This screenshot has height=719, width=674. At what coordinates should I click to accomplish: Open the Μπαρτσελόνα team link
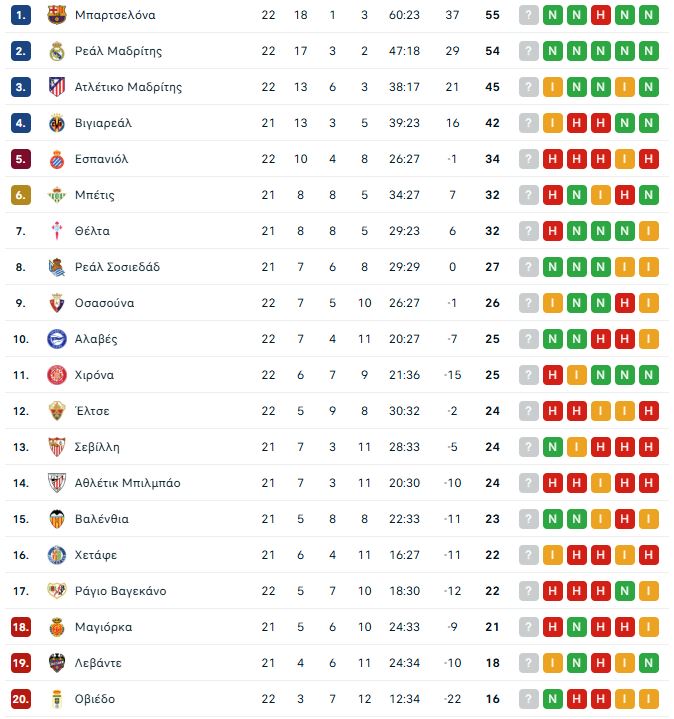pos(115,15)
